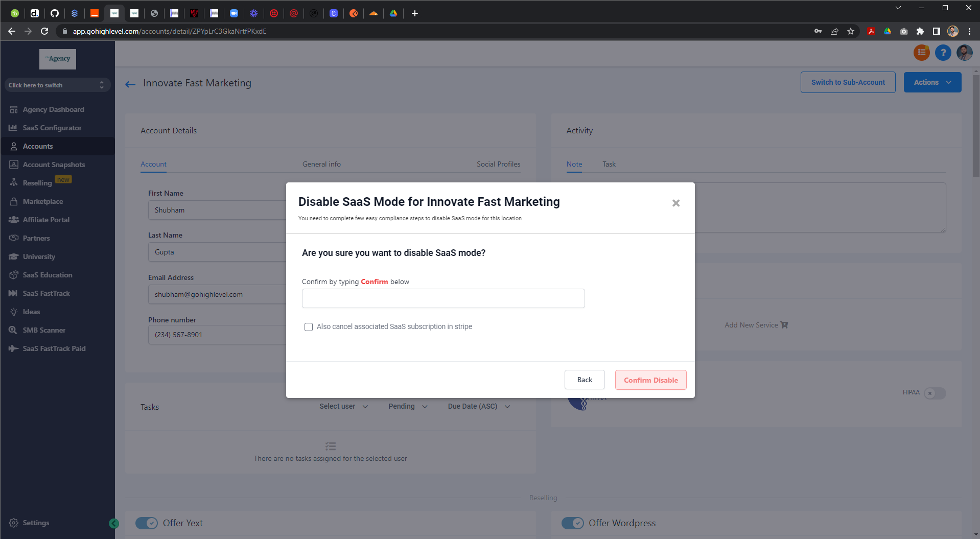Select the Account tab

pyautogui.click(x=153, y=164)
